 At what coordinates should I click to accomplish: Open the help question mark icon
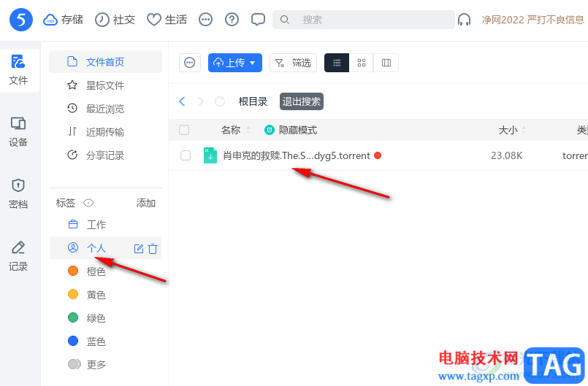pos(232,20)
